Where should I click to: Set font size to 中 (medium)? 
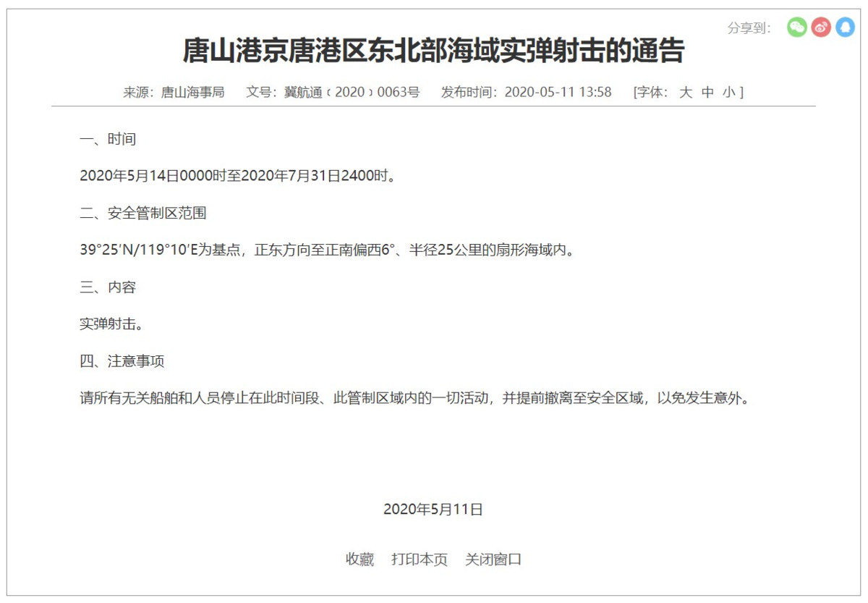[707, 92]
